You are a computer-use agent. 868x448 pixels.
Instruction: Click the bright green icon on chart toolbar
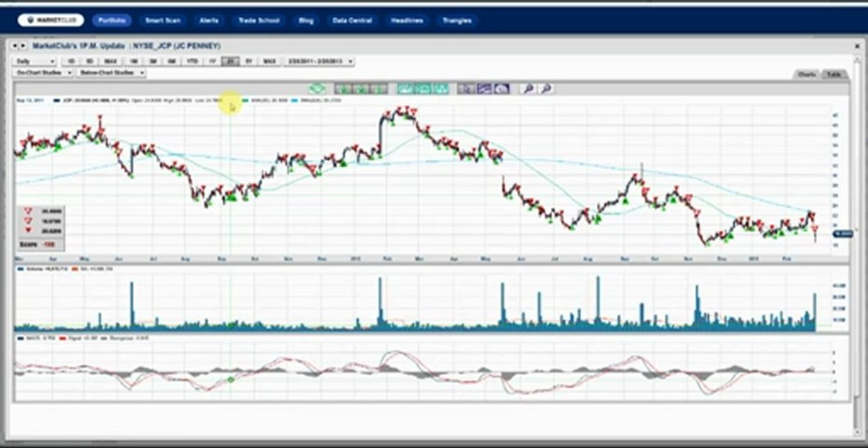click(317, 89)
